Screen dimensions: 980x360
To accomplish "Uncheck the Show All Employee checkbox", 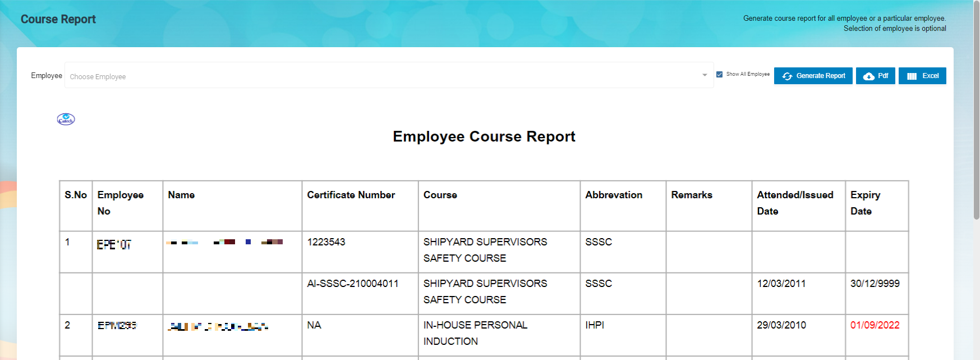I will click(719, 74).
